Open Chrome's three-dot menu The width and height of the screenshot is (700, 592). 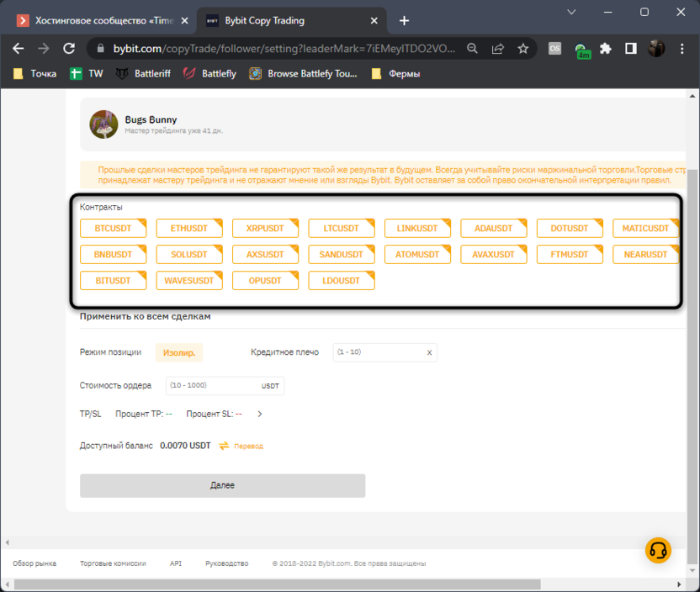point(681,49)
